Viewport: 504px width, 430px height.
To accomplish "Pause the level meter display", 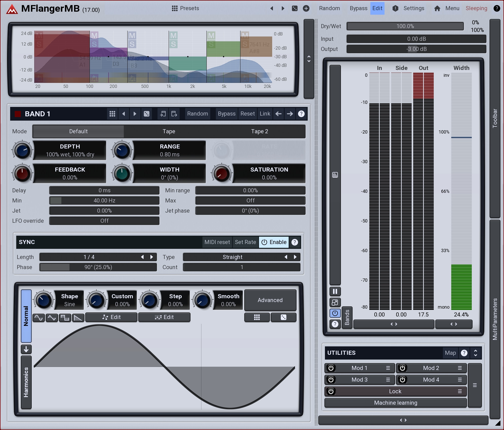I will pyautogui.click(x=335, y=291).
